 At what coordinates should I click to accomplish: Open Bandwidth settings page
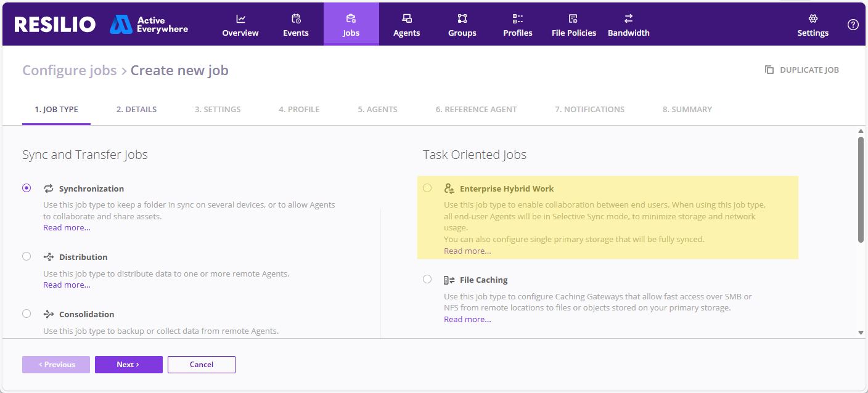(629, 24)
